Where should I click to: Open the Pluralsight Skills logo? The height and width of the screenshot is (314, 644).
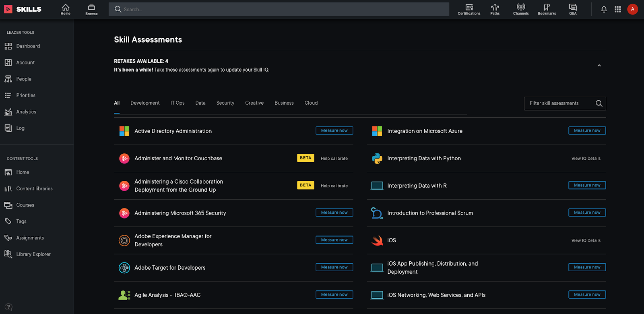click(23, 9)
